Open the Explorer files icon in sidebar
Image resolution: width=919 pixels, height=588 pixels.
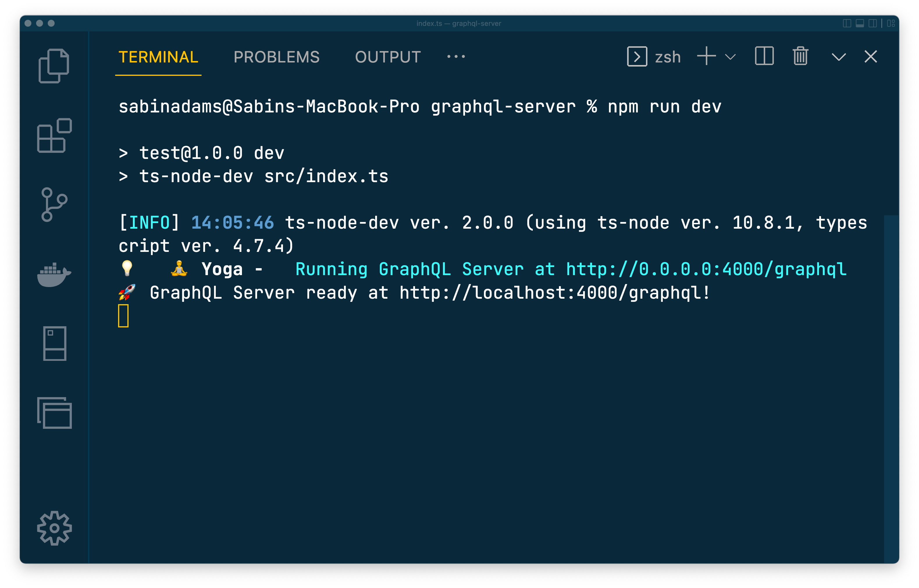pyautogui.click(x=54, y=66)
